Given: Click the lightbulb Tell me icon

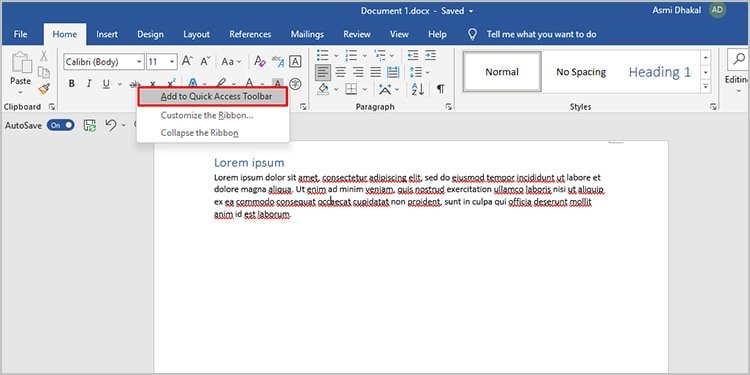Looking at the screenshot, I should [x=473, y=34].
